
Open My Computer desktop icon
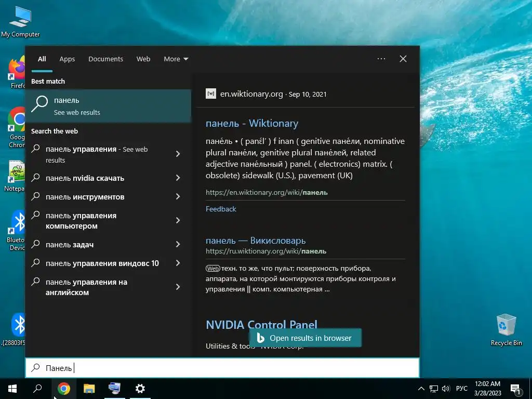click(20, 21)
